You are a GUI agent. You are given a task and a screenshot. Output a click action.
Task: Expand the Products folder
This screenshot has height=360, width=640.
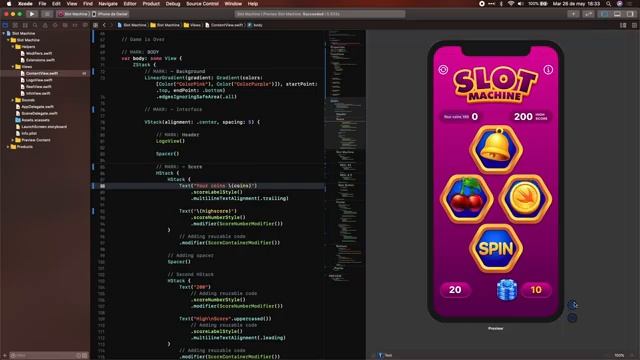(x=8, y=147)
